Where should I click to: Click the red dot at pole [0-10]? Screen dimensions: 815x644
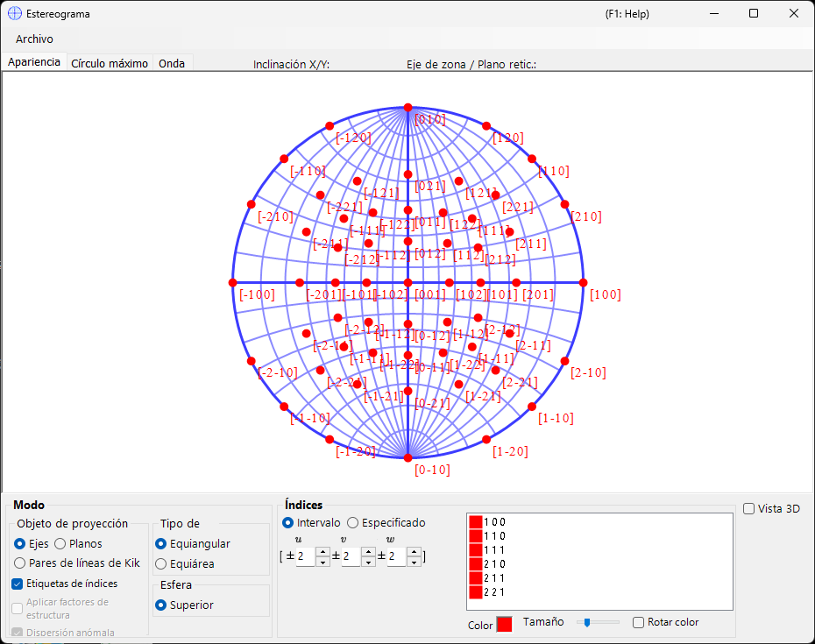point(408,458)
